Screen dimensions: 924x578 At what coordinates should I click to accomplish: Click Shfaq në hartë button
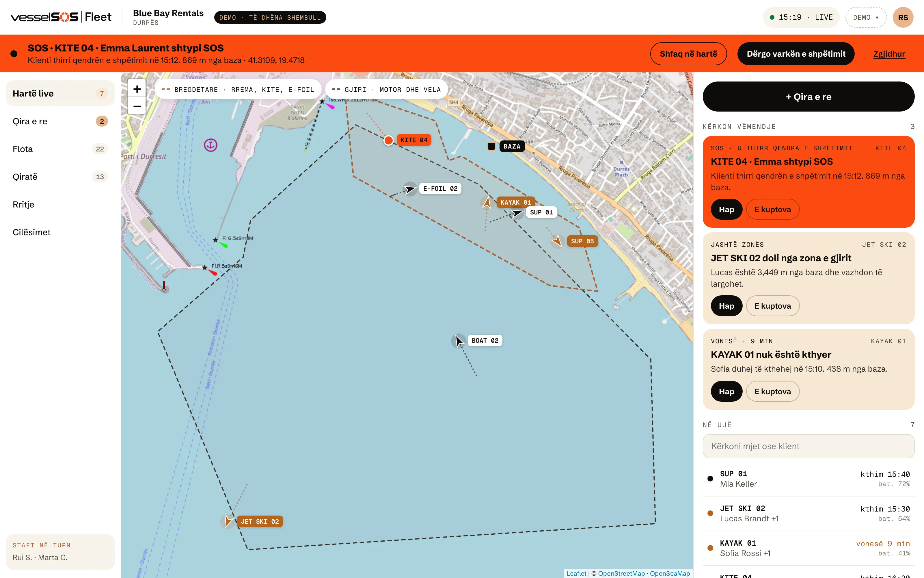[688, 54]
